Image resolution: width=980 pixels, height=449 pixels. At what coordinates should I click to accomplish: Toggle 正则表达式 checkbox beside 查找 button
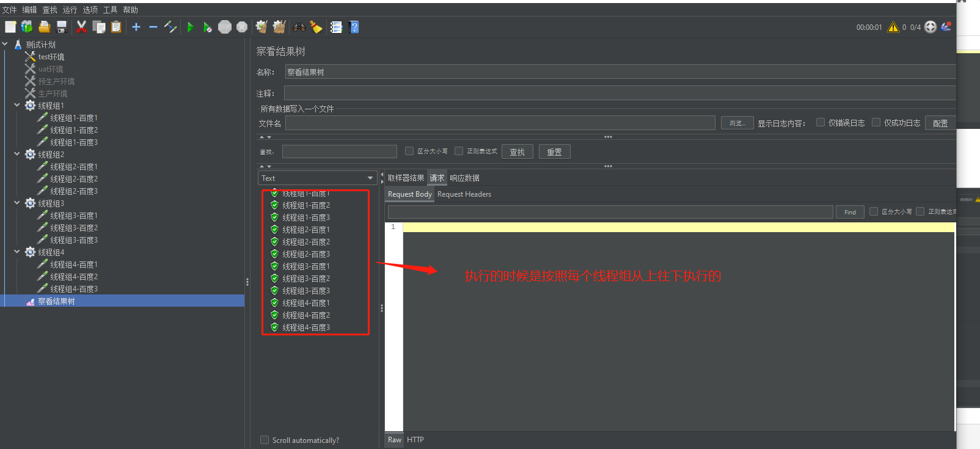coord(459,151)
